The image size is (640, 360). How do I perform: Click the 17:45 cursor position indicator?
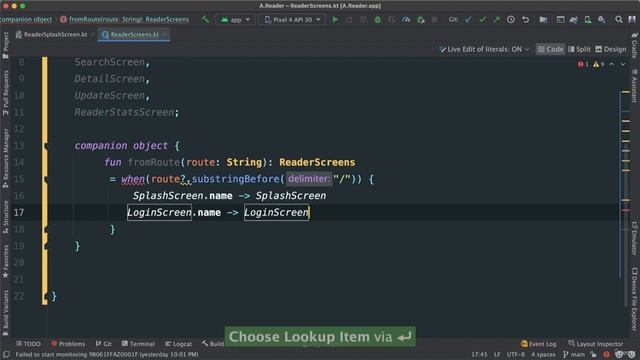click(x=479, y=354)
